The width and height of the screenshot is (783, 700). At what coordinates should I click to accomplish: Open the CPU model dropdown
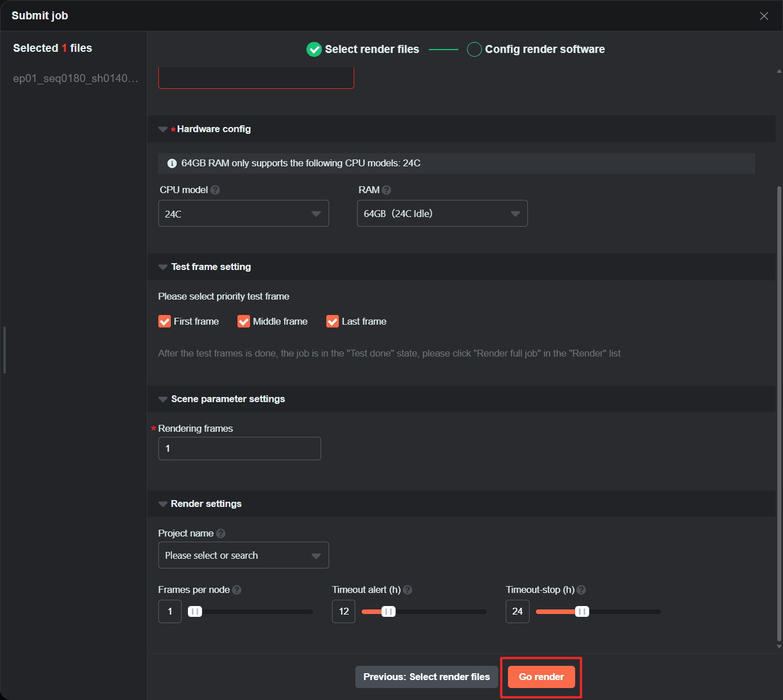pos(244,214)
